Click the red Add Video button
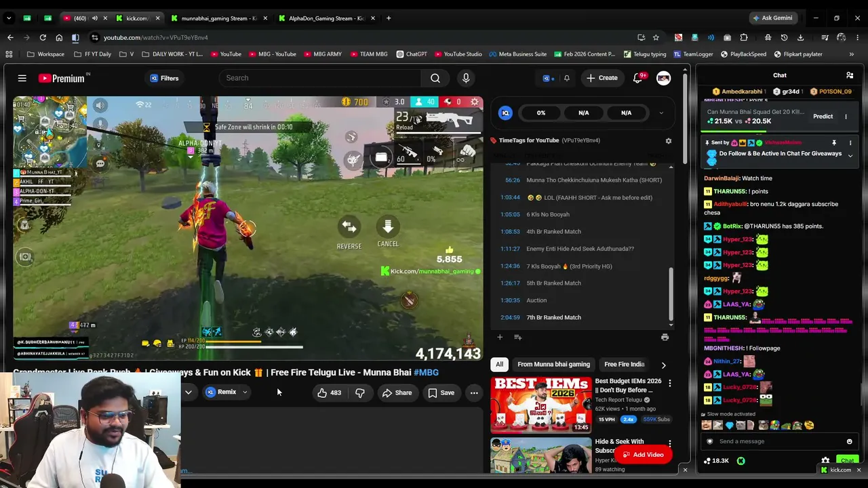 point(643,455)
